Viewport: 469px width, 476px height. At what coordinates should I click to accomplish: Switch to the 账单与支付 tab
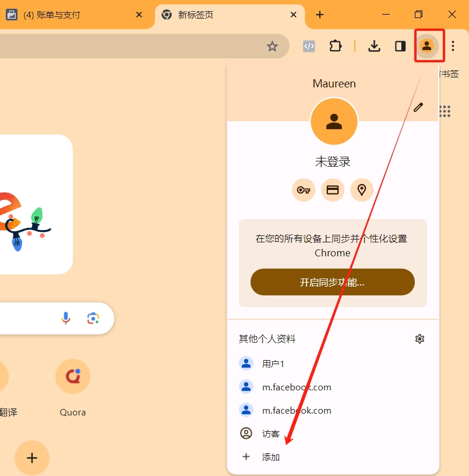pyautogui.click(x=75, y=15)
